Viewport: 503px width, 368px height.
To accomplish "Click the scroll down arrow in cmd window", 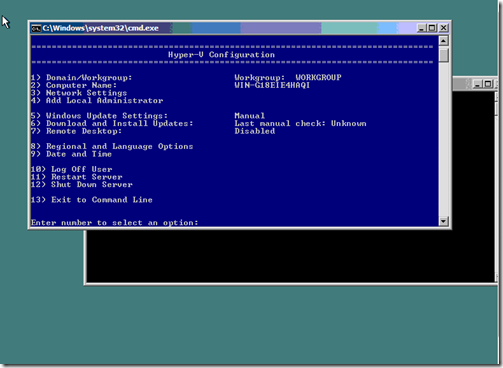I will [x=443, y=221].
